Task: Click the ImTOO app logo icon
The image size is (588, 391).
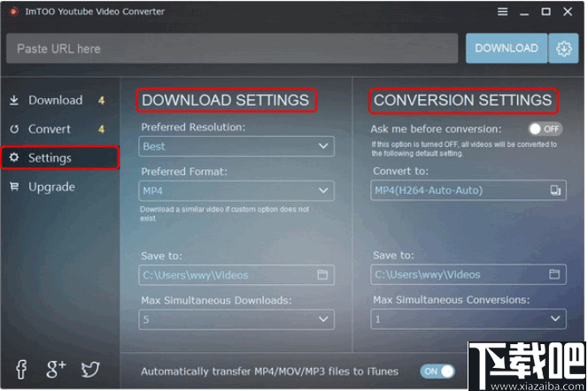Action: pos(14,12)
